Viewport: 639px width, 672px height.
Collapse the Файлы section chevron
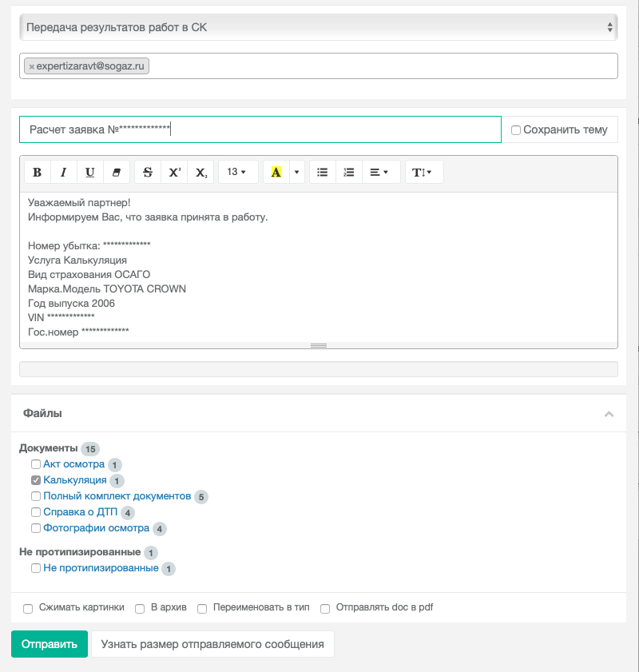coord(609,414)
